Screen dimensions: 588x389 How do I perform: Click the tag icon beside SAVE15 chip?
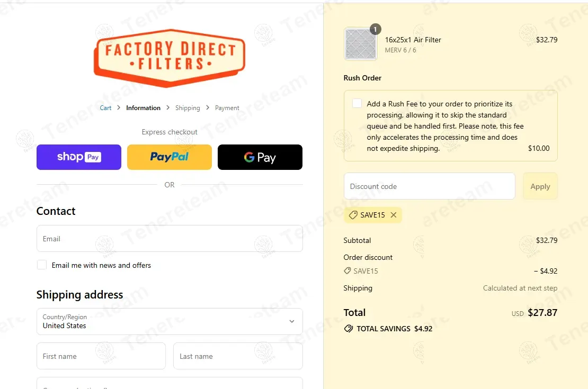[x=353, y=215]
